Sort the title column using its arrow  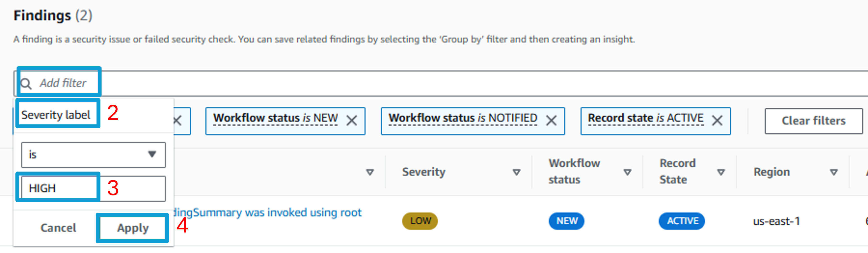coord(370,172)
